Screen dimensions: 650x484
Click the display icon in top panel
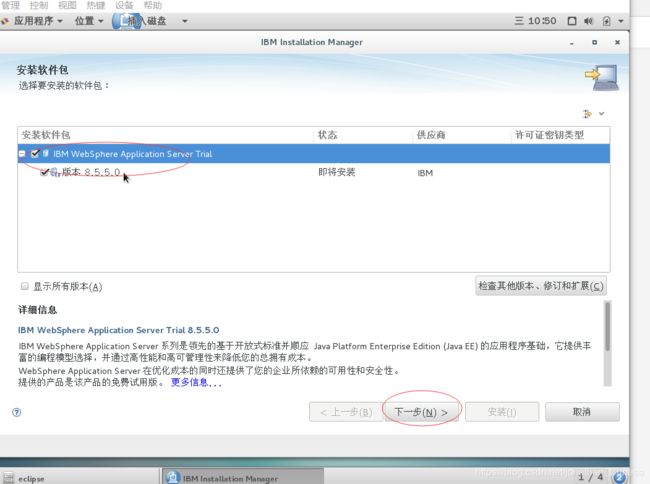[572, 21]
